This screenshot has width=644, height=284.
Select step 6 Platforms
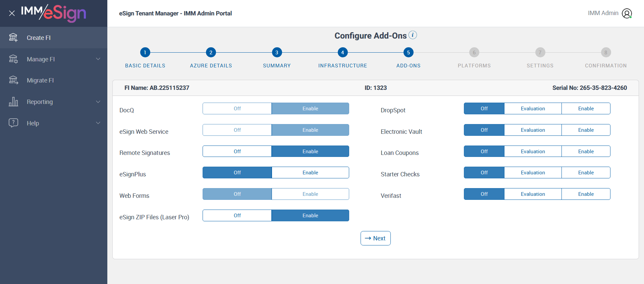click(x=474, y=52)
